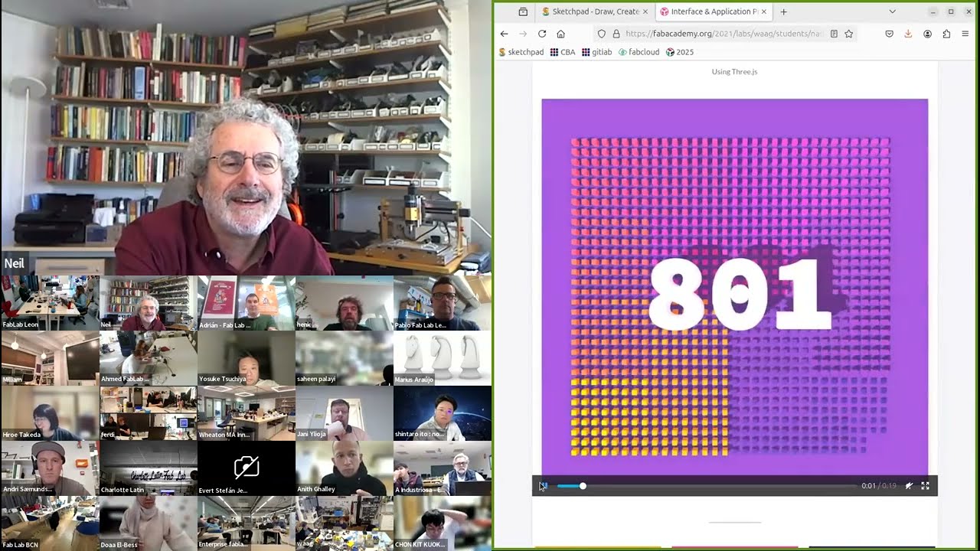This screenshot has height=551, width=980.
Task: Bookmark this page with the star
Action: [848, 34]
